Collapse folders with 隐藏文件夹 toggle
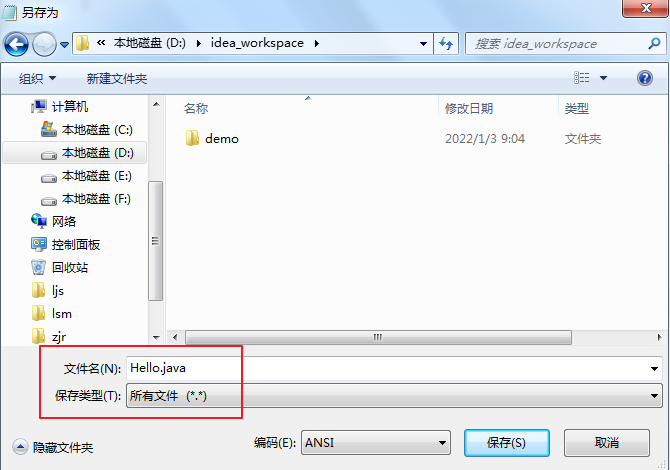 coord(53,447)
